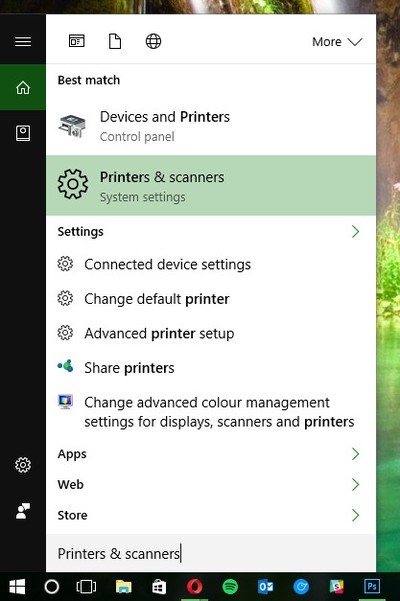Open Outlook from the taskbar
The width and height of the screenshot is (400, 601).
tap(266, 586)
